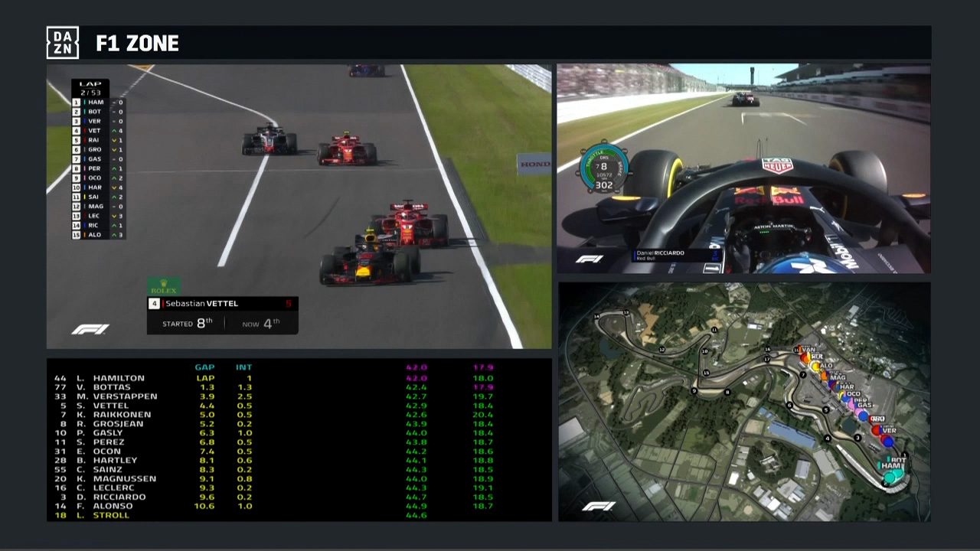Select the F1 ZONE title
Screen dimensions: 980x551
click(137, 44)
